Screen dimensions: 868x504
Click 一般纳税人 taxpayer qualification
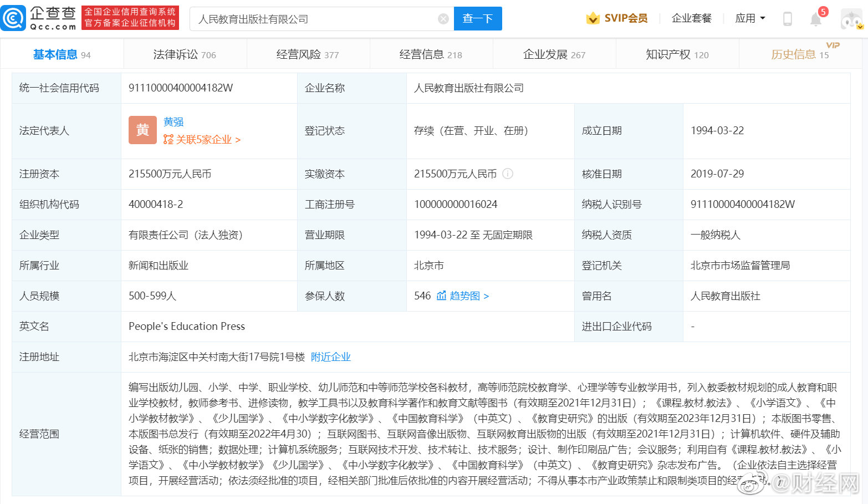[x=716, y=235]
